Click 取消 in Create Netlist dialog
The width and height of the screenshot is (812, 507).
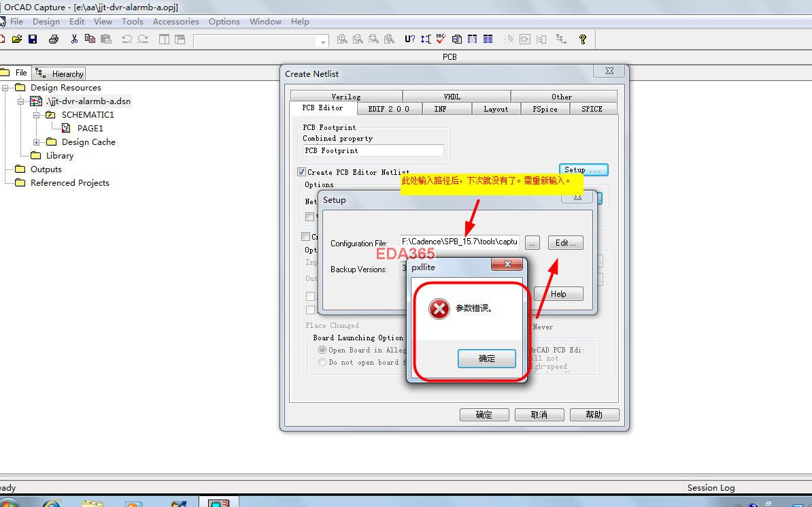[539, 414]
